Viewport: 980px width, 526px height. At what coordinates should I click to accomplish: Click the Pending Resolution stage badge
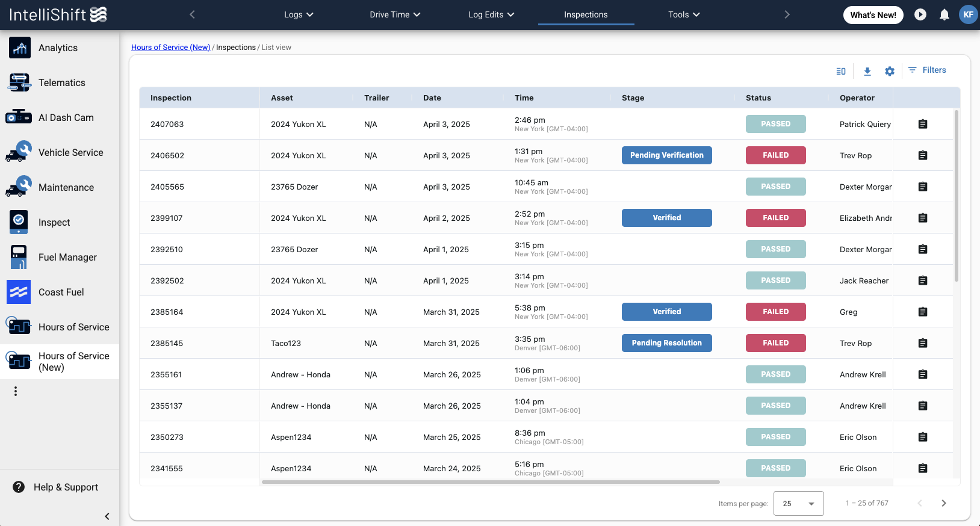pos(667,343)
